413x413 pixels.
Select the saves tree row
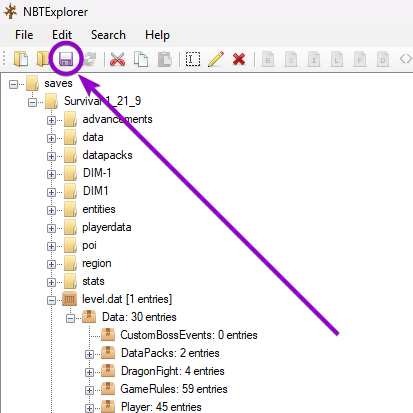pos(58,83)
